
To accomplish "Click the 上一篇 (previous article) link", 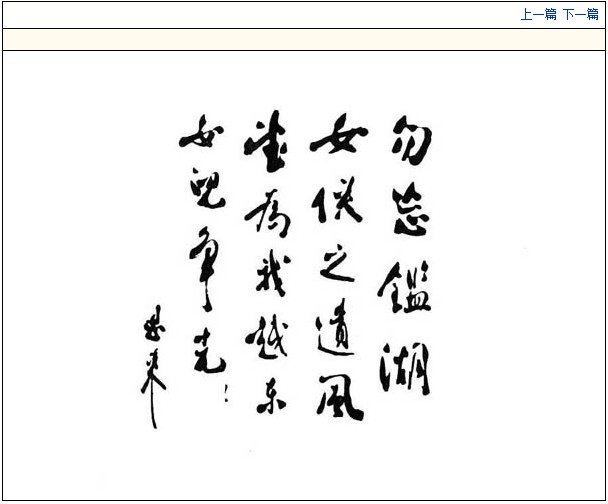I will point(538,14).
